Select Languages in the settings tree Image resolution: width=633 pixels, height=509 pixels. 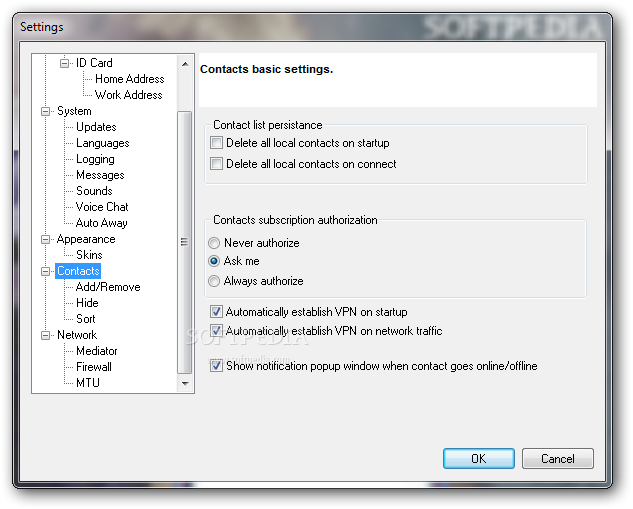pyautogui.click(x=103, y=143)
